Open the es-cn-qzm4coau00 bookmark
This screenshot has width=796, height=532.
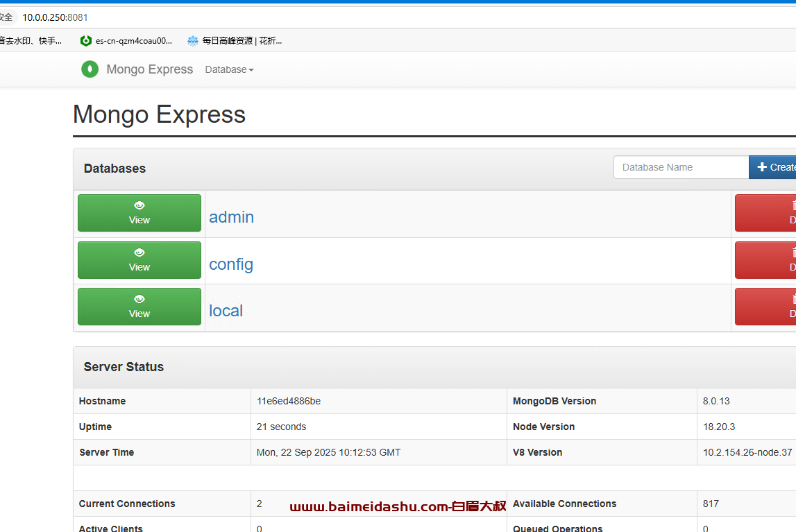pos(126,40)
